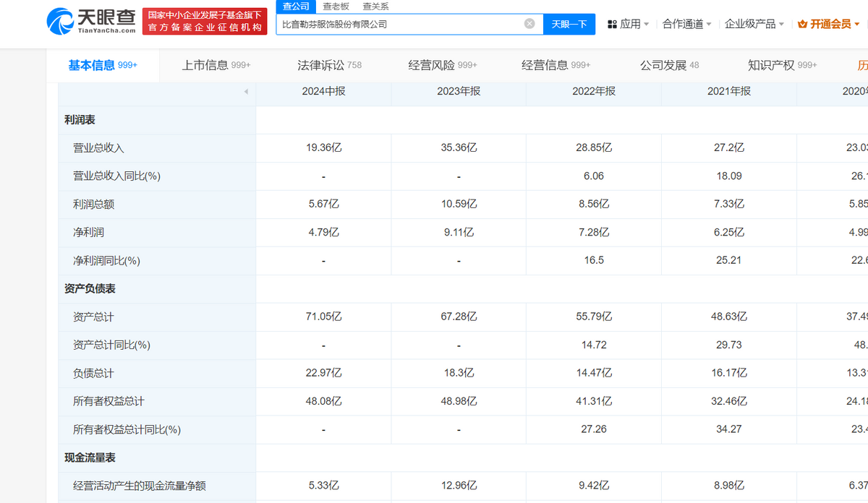Click the crown icon beside 开通会员
Image resolution: width=868 pixels, height=503 pixels.
click(802, 24)
